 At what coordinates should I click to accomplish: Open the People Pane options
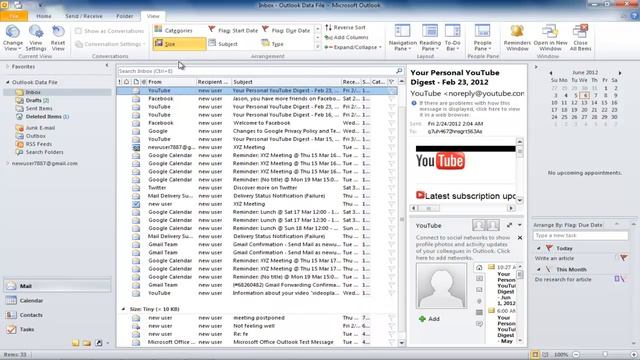482,38
